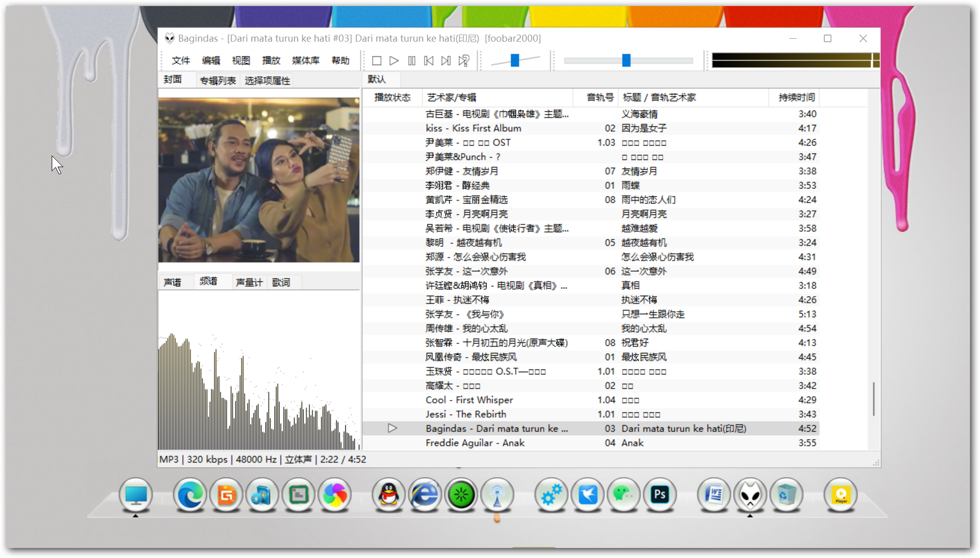Select the '王菲 - 执迷不悔' playlist row
The image size is (980, 558).
pyautogui.click(x=591, y=300)
